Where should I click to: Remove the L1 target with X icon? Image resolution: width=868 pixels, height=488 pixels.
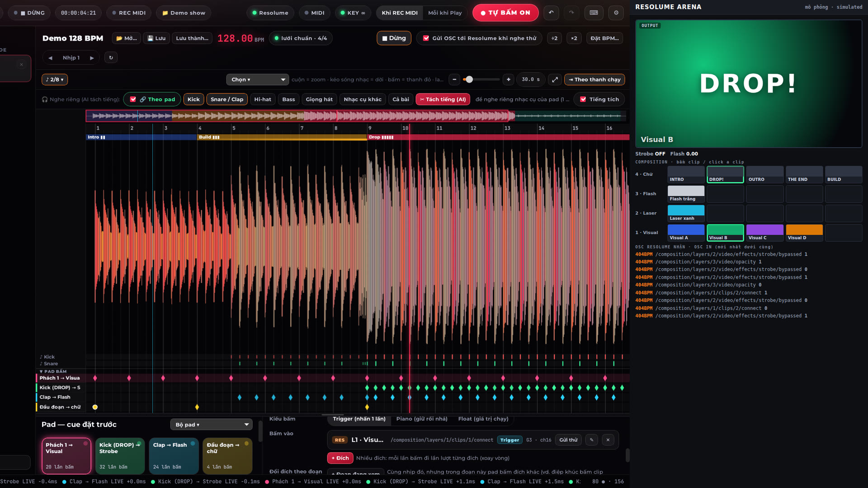pos(608,440)
